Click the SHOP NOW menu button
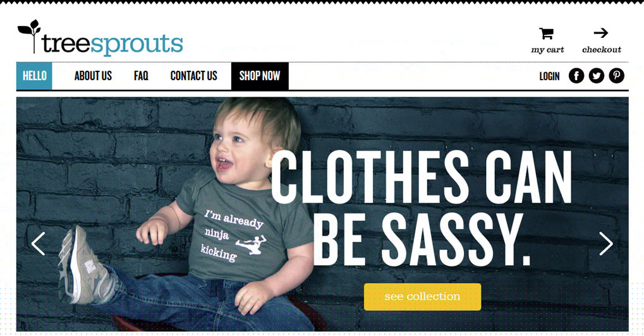The image size is (644, 336). click(x=260, y=76)
